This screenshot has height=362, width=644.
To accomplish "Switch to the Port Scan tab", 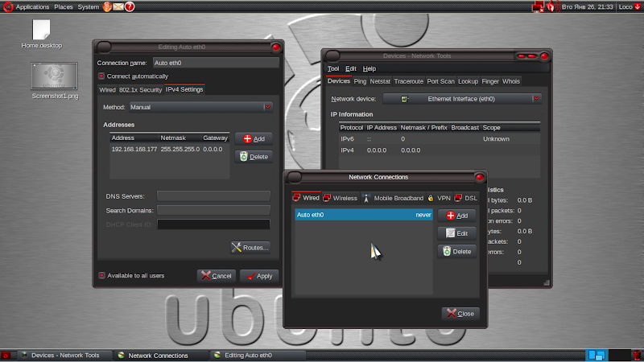I will (440, 81).
